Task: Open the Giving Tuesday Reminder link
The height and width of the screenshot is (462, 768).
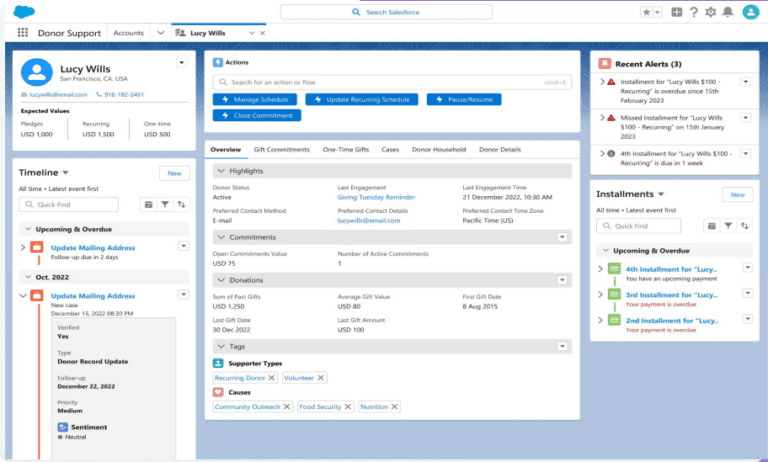Action: click(x=376, y=197)
